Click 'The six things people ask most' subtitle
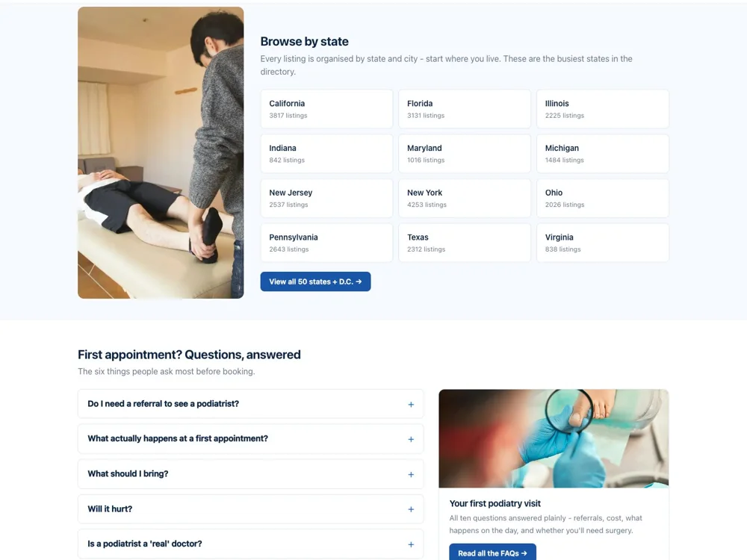 click(x=167, y=371)
